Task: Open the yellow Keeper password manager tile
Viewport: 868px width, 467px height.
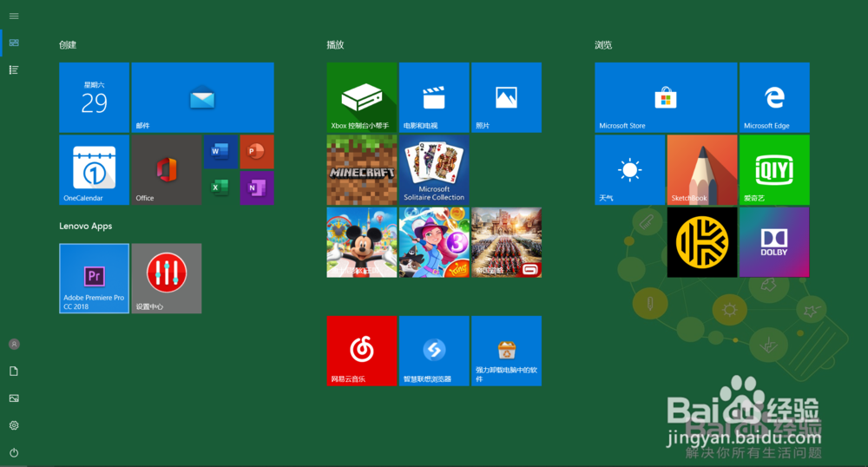Action: point(702,242)
